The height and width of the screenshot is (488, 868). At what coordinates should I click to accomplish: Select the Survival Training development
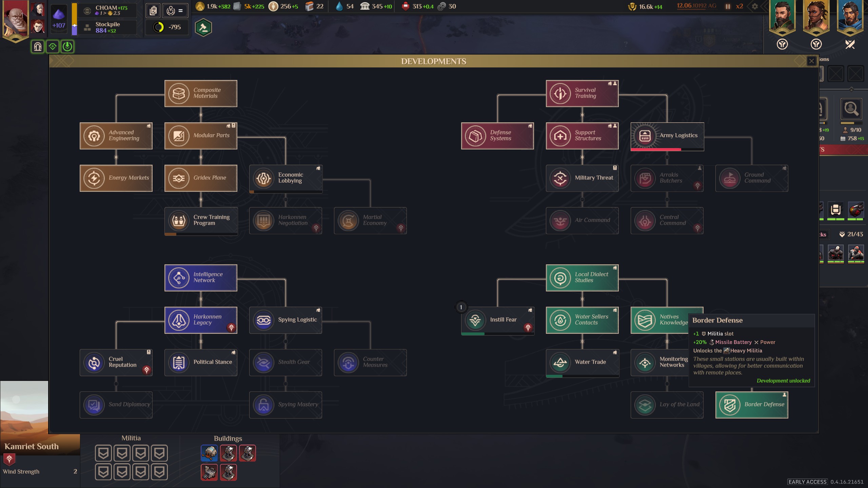582,93
